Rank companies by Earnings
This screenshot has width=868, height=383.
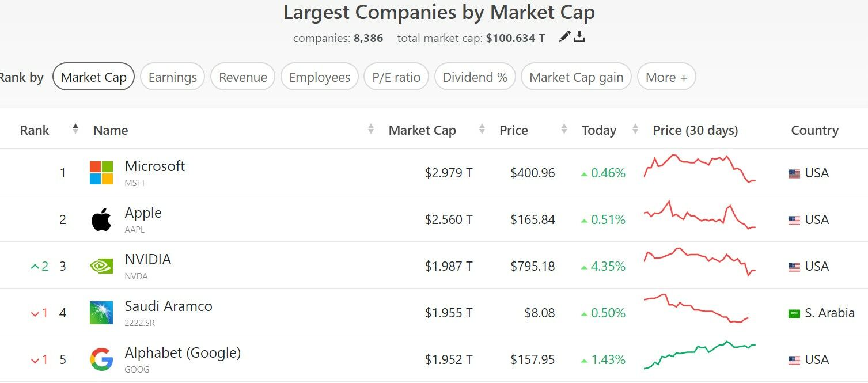tap(172, 77)
